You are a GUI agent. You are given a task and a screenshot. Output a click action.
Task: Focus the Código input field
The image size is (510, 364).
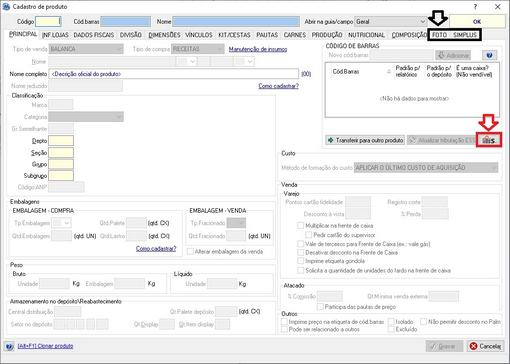coord(48,22)
